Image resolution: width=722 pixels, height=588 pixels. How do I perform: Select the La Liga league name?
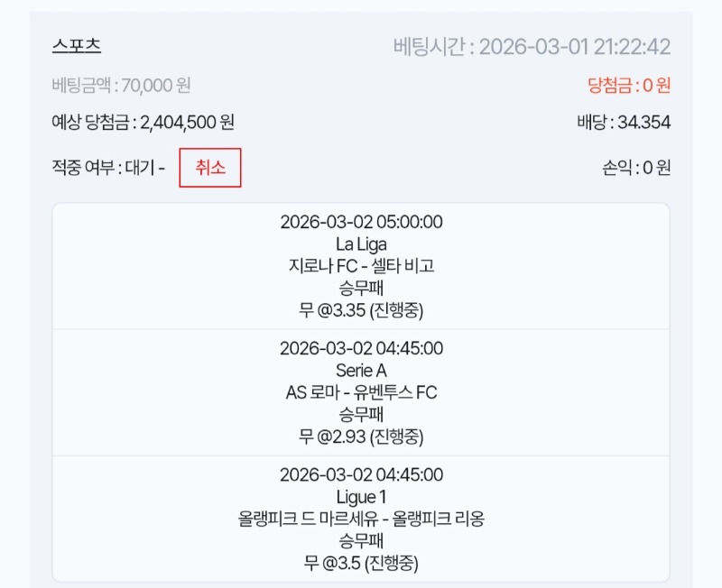pos(361,244)
